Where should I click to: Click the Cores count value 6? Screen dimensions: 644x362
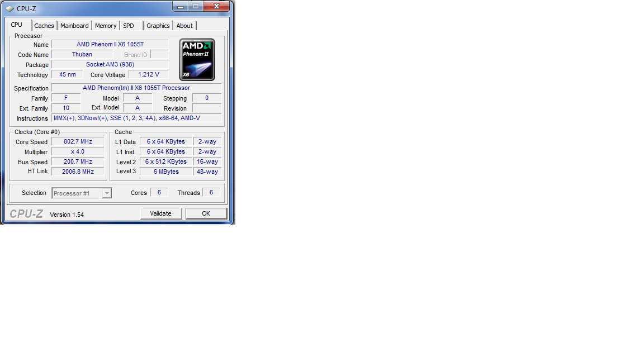(x=159, y=193)
